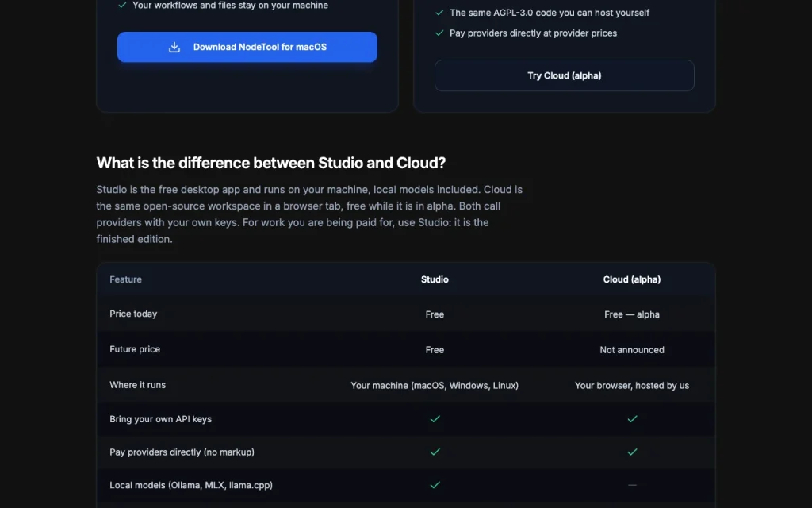Click text 'Your workflows and files stay on your machine'
This screenshot has width=812, height=508.
pyautogui.click(x=230, y=6)
